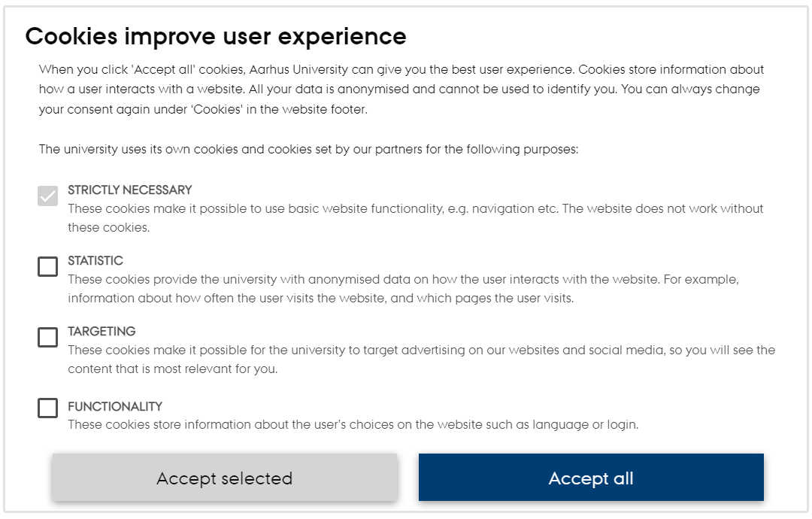Click the dialog heading about cookies
Viewport: 812px width, 519px height.
[x=216, y=35]
